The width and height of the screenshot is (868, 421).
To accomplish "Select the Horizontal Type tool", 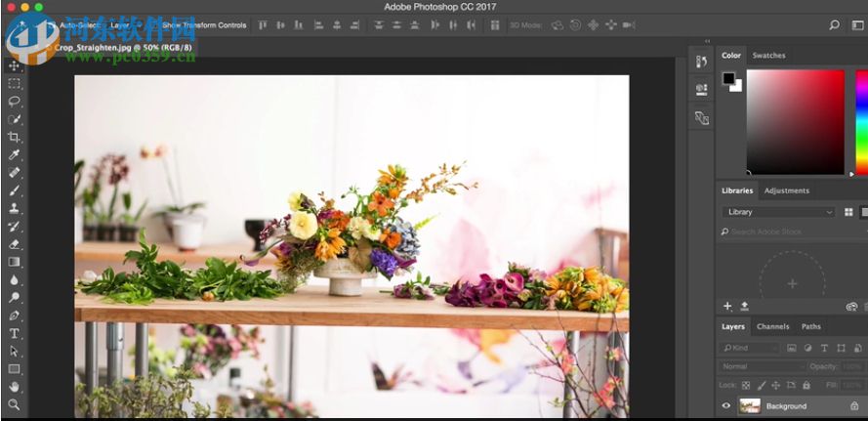I will pyautogui.click(x=14, y=333).
